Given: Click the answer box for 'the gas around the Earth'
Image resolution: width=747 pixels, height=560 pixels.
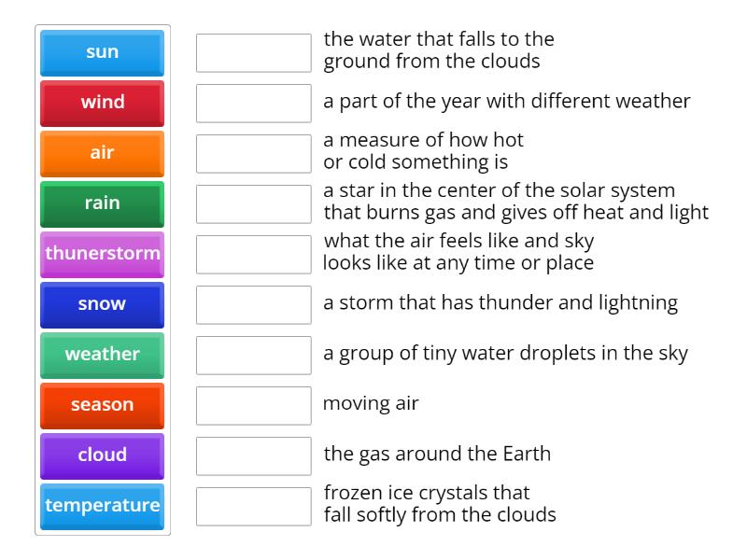Looking at the screenshot, I should [253, 455].
